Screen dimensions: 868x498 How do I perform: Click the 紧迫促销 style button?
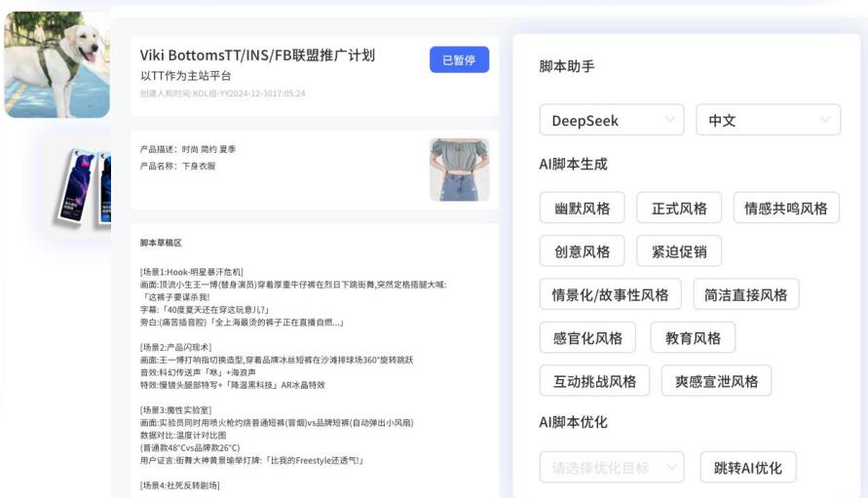tap(679, 251)
